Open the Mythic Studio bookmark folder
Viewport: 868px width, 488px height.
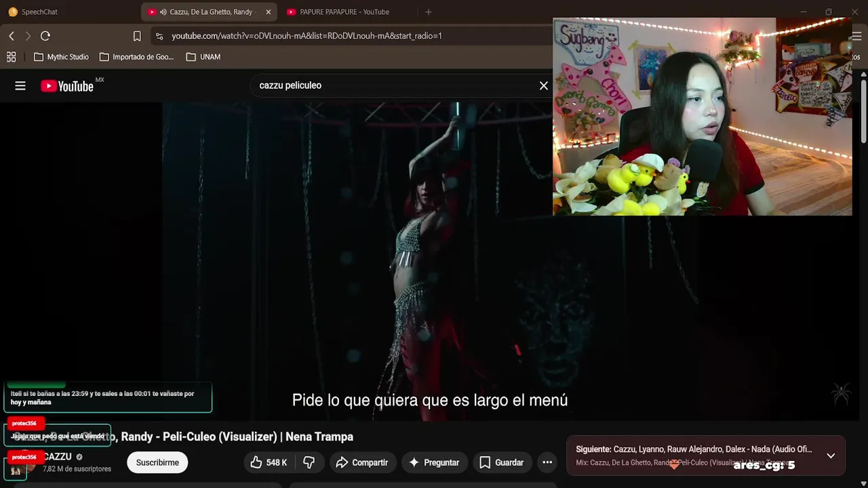(61, 57)
